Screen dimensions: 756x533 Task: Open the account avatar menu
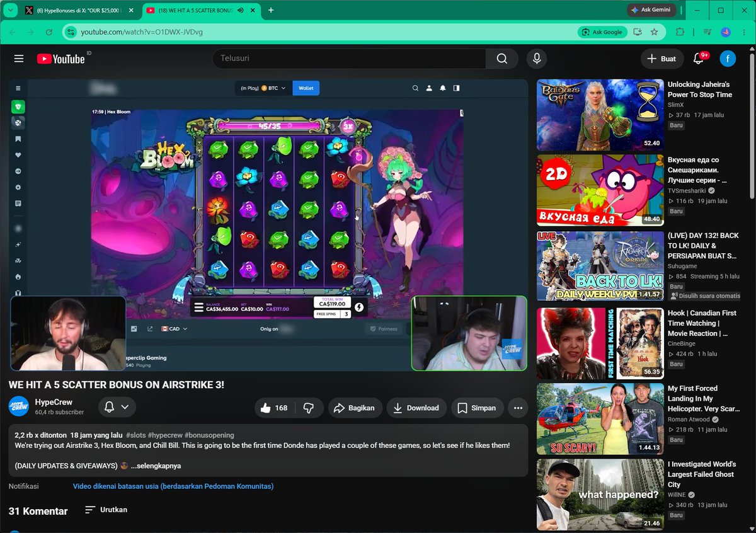point(728,59)
